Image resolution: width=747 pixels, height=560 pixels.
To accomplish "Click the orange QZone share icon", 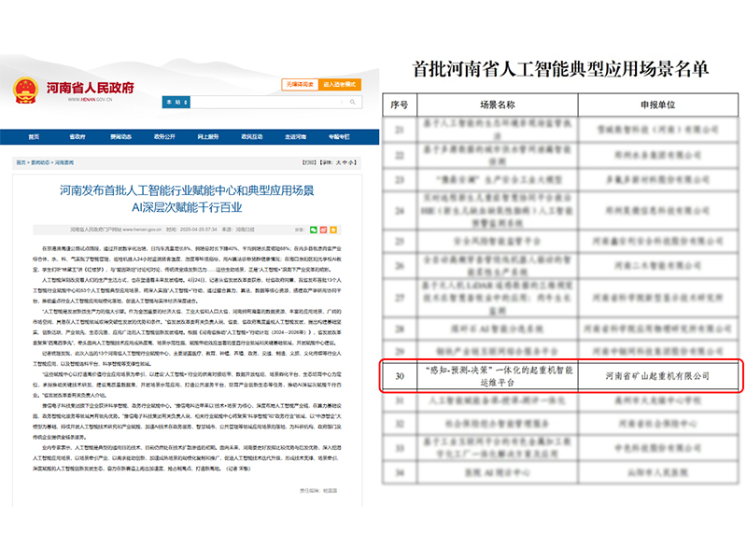I will tap(333, 230).
